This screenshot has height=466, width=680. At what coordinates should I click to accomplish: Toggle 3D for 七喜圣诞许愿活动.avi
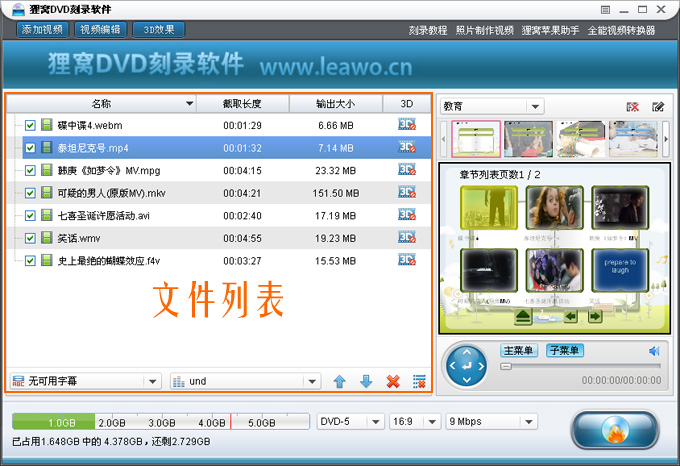[407, 215]
